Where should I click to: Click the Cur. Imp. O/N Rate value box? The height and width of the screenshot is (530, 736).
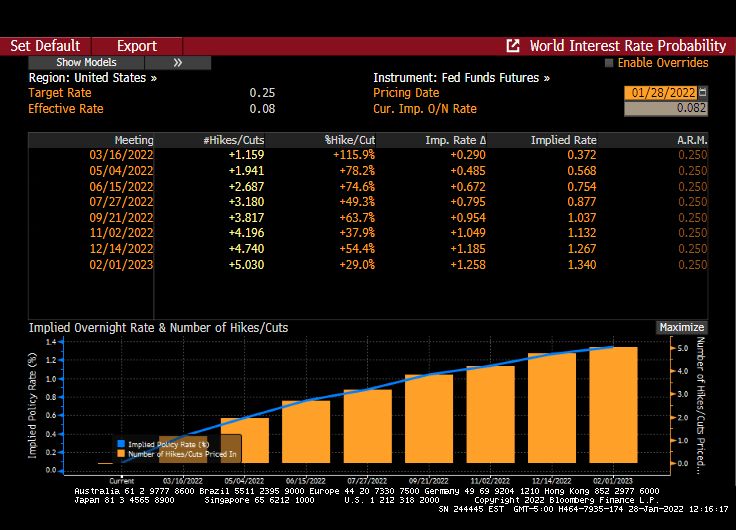tap(665, 108)
